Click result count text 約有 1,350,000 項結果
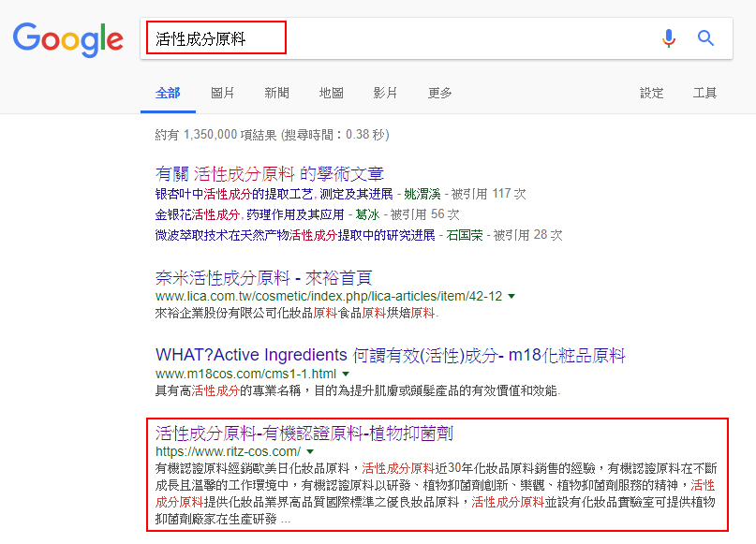This screenshot has height=544, width=756. (215, 135)
